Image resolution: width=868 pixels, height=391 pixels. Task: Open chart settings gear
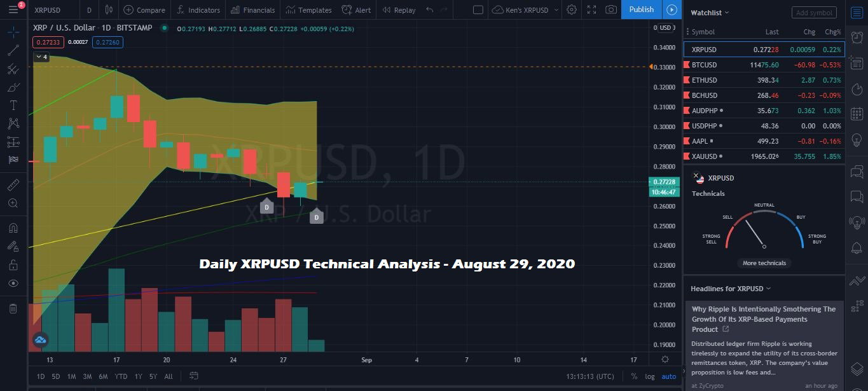point(572,10)
